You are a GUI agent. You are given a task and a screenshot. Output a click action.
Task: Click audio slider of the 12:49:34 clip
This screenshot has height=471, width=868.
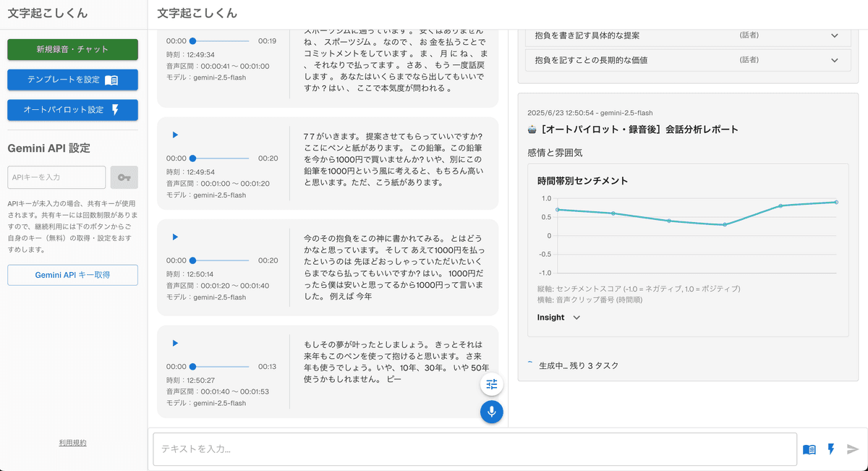click(221, 41)
